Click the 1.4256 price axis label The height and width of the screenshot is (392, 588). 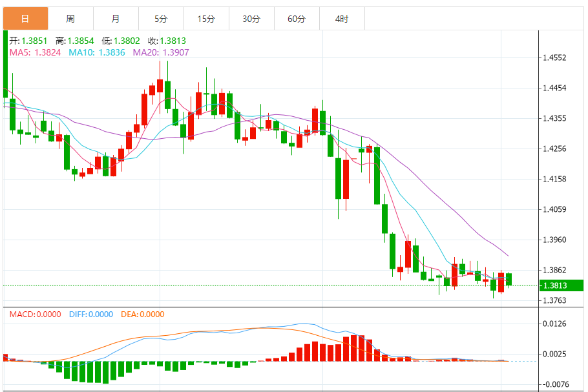coord(554,149)
